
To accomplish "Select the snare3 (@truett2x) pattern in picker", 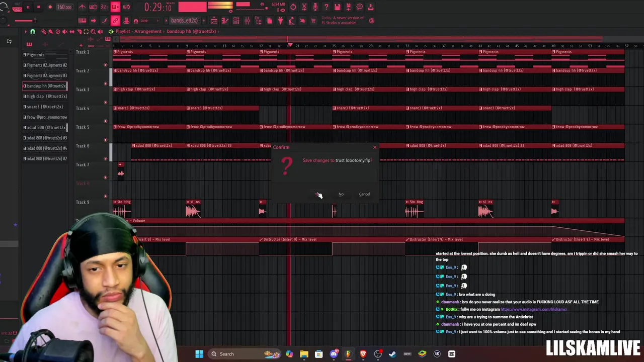I will (45, 107).
